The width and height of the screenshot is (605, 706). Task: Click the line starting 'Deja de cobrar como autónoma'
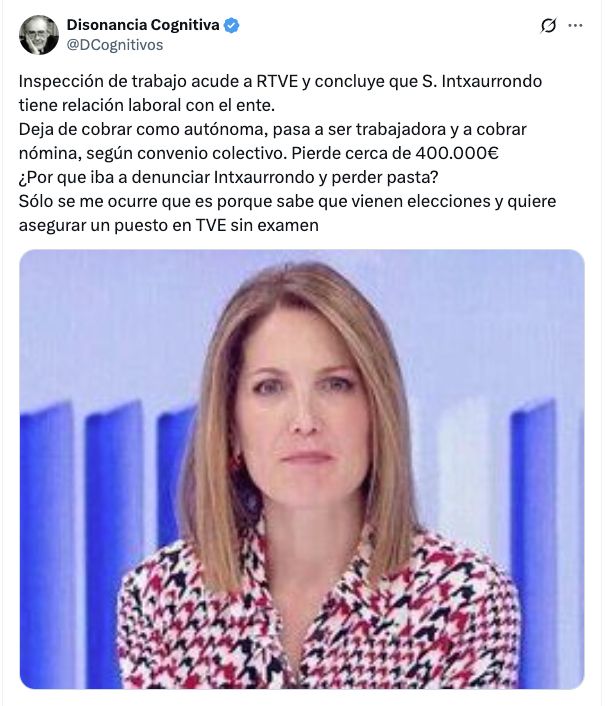[272, 130]
